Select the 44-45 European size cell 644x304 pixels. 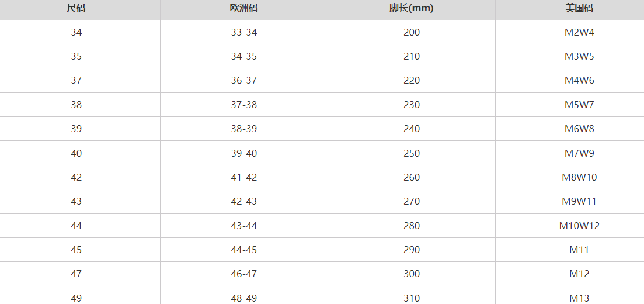coord(243,250)
